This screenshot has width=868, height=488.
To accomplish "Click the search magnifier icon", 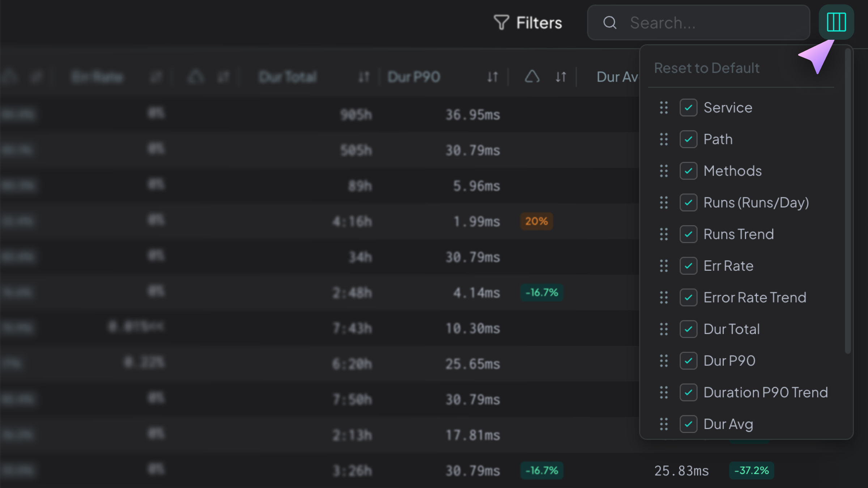I will tap(610, 22).
